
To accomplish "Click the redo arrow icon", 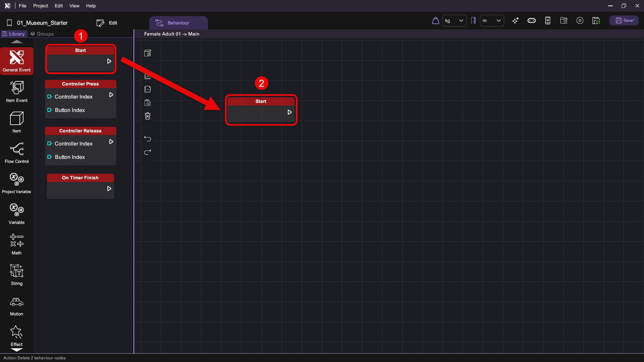I will coord(148,152).
